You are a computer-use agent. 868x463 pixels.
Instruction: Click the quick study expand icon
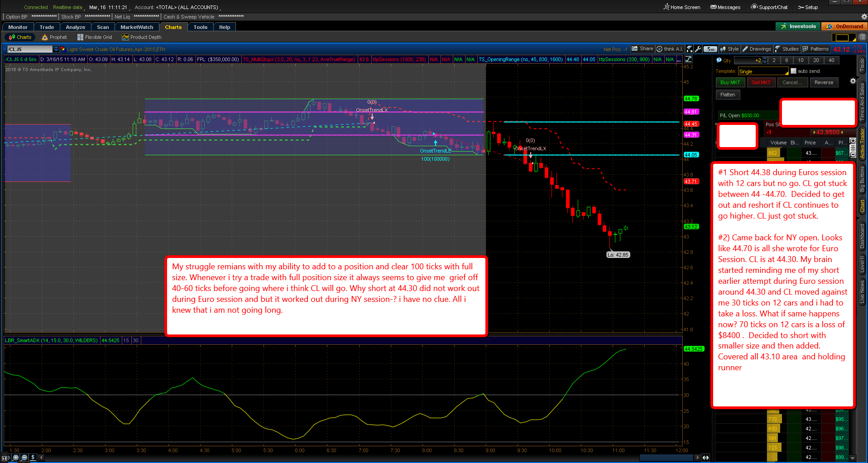690,49
